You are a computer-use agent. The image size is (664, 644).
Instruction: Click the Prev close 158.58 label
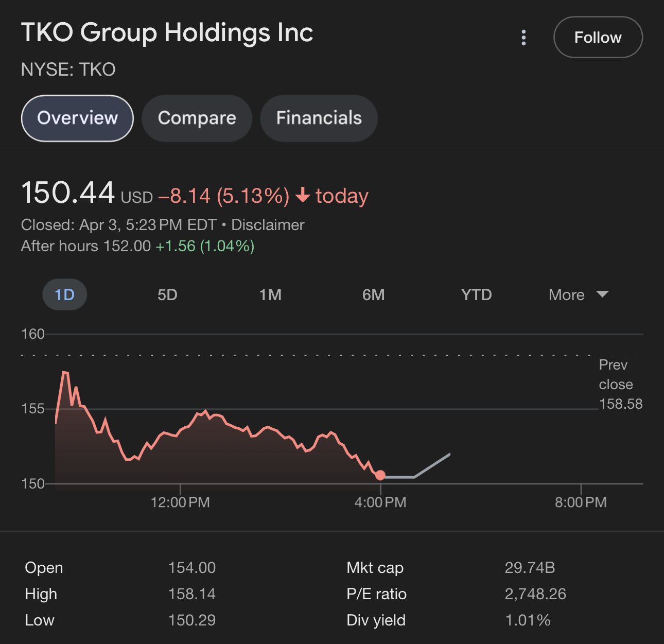(x=620, y=385)
